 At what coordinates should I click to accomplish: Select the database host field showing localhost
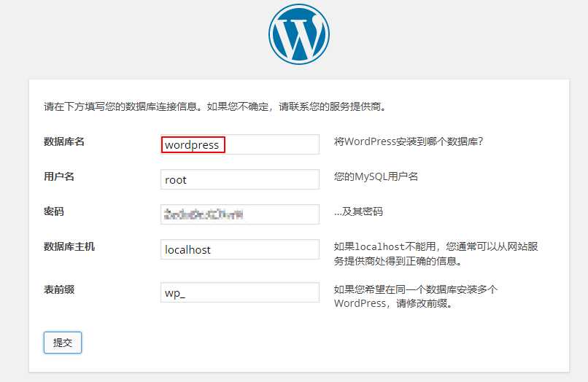[240, 249]
